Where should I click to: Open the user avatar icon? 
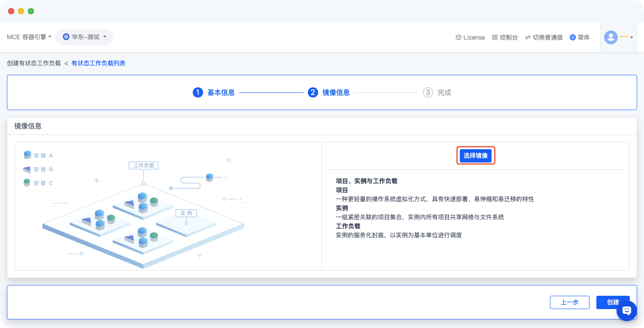point(611,37)
